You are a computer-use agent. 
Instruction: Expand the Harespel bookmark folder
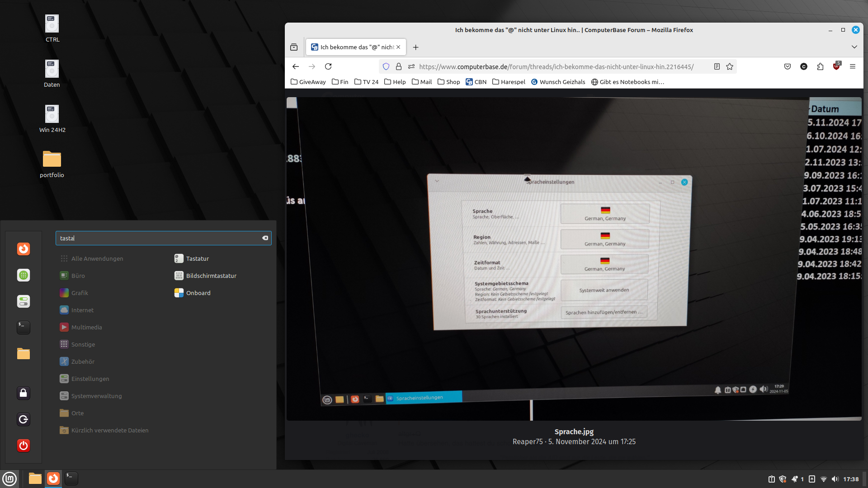pyautogui.click(x=509, y=82)
